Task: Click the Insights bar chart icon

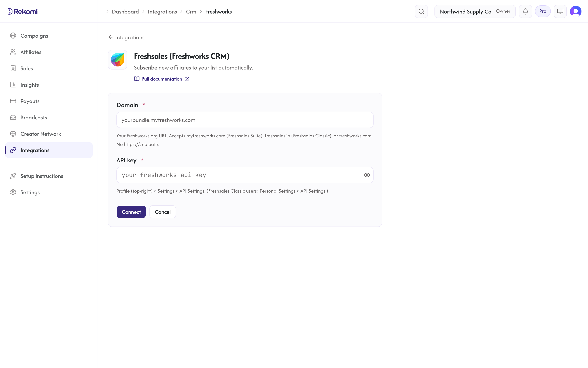Action: coord(13,85)
